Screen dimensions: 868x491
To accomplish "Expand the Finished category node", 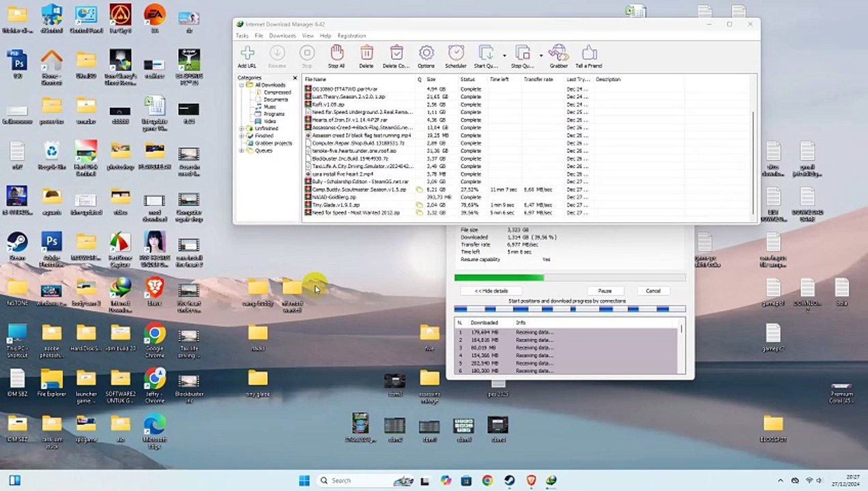I will pyautogui.click(x=242, y=136).
